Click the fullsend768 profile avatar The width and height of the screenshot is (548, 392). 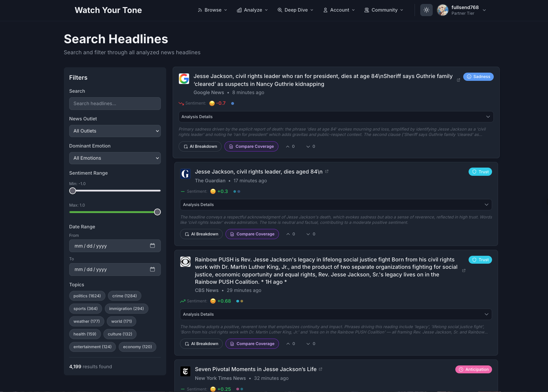(x=443, y=10)
